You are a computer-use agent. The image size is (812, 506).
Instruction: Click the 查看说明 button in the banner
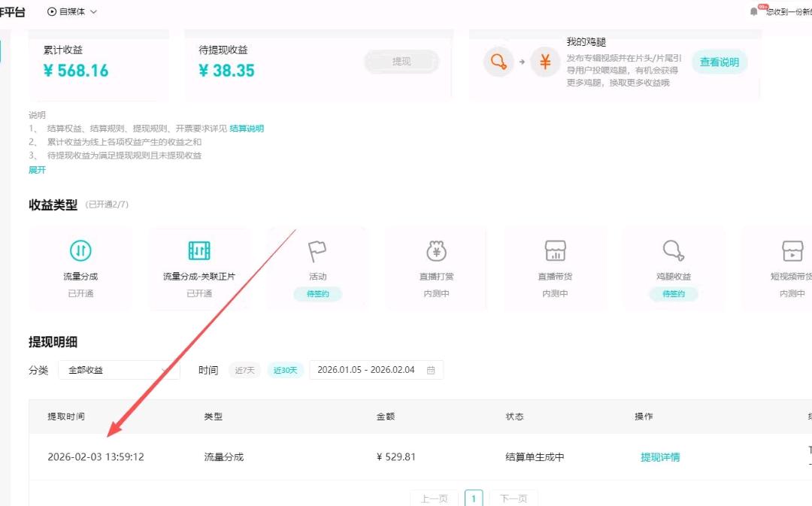(x=719, y=63)
